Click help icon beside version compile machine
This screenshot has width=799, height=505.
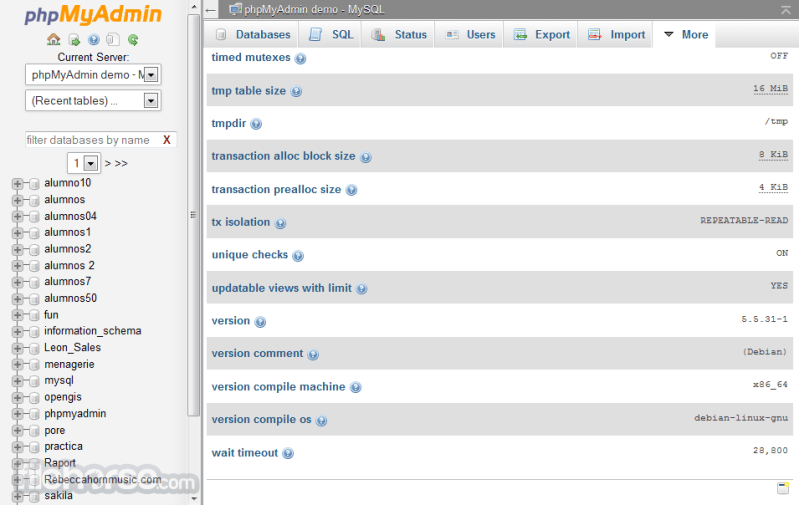click(356, 387)
